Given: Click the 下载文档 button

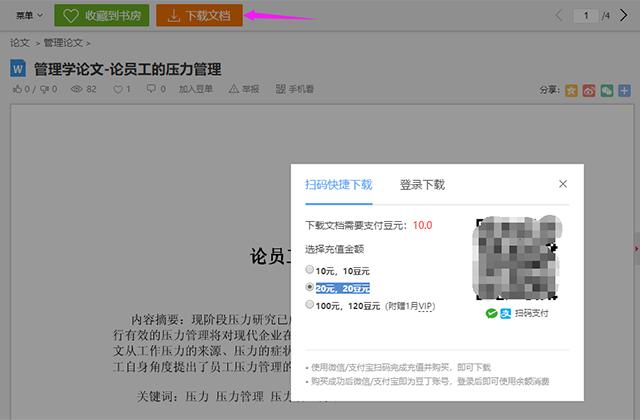Looking at the screenshot, I should point(199,16).
